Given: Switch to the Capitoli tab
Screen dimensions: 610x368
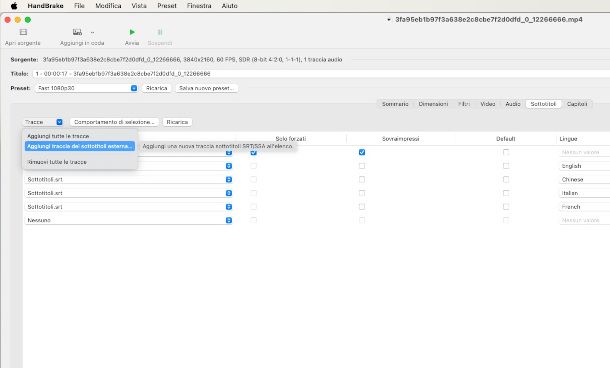Looking at the screenshot, I should pyautogui.click(x=577, y=104).
